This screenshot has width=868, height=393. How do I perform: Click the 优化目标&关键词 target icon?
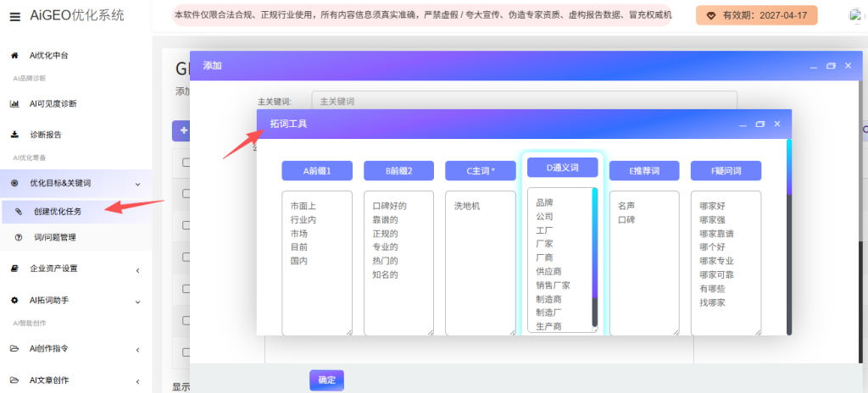15,183
